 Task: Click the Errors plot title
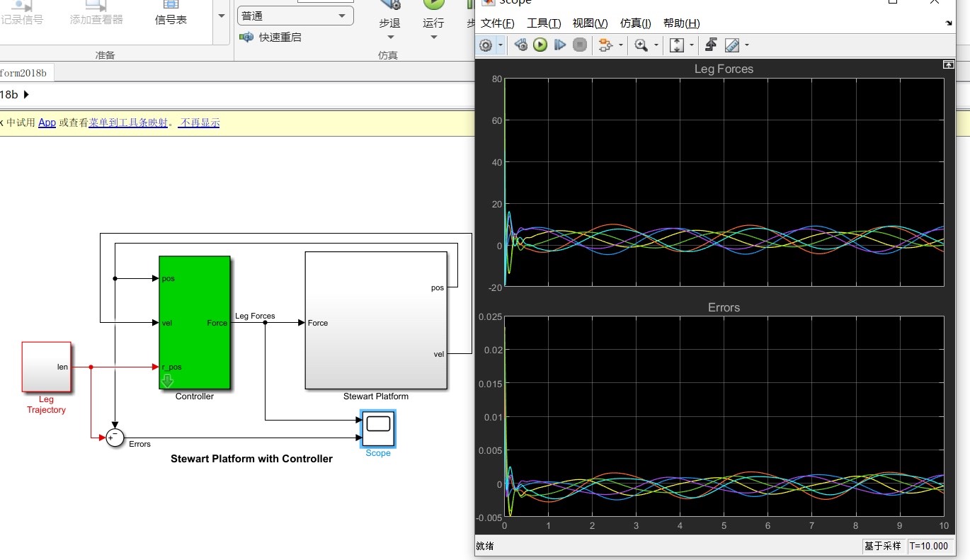tap(724, 307)
